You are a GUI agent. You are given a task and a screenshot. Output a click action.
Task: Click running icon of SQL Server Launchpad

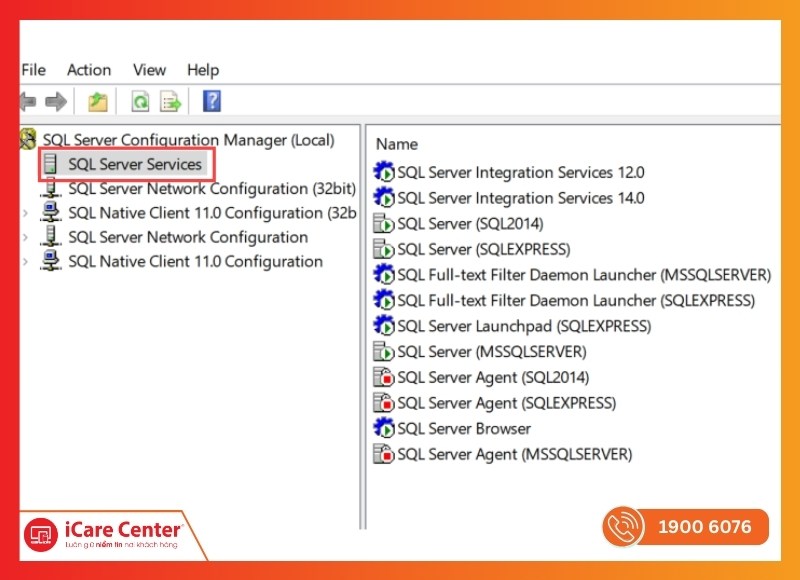384,325
